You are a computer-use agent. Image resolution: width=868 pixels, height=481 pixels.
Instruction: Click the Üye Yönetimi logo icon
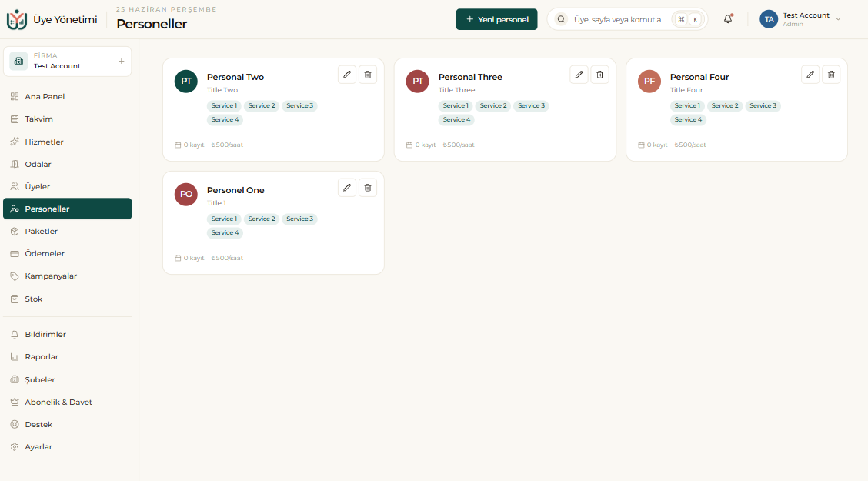click(x=17, y=19)
